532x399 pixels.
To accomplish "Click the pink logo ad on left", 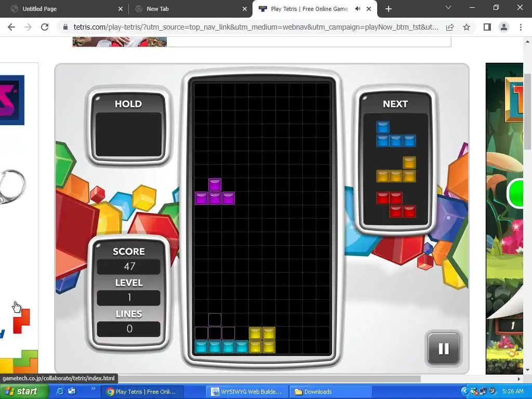I will (x=12, y=100).
